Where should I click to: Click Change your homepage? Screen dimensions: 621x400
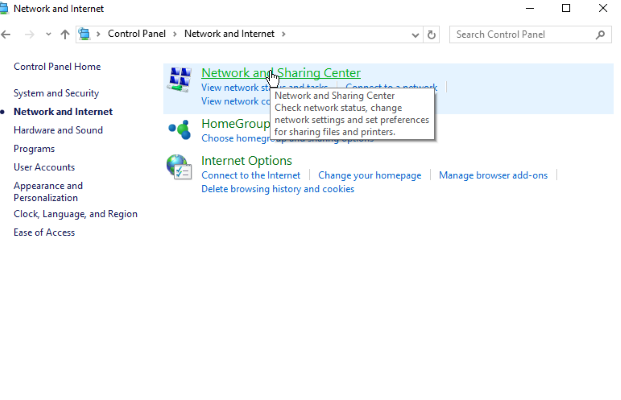(370, 175)
